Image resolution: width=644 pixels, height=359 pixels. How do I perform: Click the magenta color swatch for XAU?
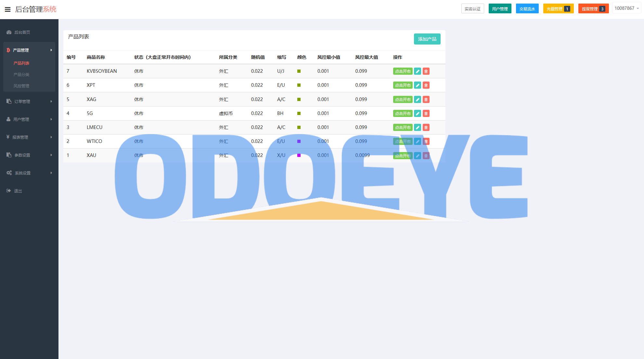(x=299, y=155)
